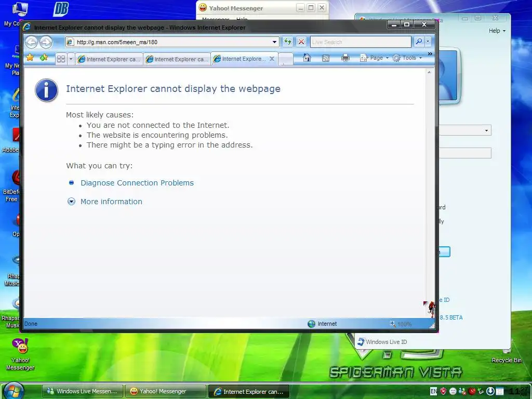Image resolution: width=532 pixels, height=399 pixels.
Task: Open the Messenger sign-in address dropdown
Action: click(x=486, y=130)
